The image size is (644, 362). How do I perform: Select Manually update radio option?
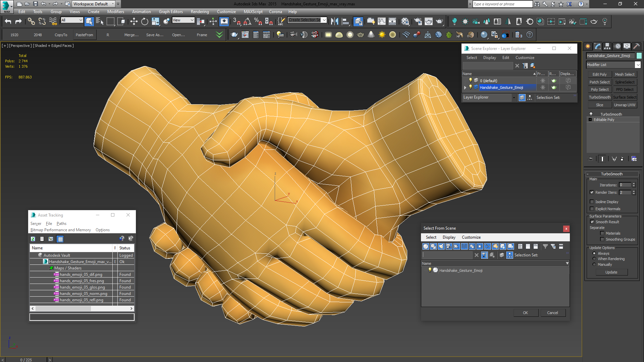pos(594,264)
